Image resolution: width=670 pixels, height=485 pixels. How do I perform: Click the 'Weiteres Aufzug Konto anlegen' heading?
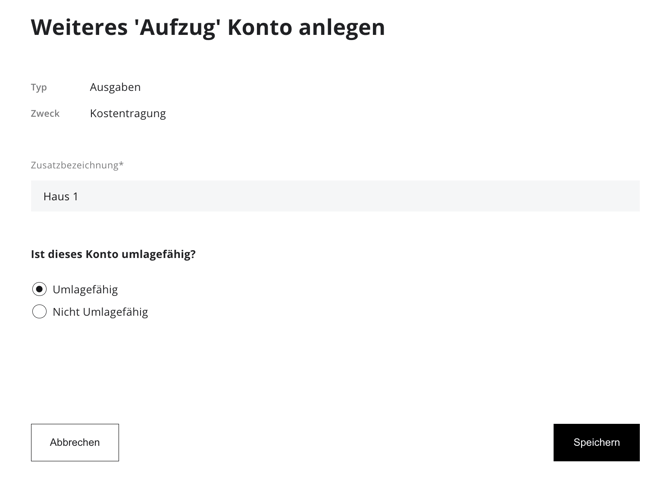coord(207,27)
